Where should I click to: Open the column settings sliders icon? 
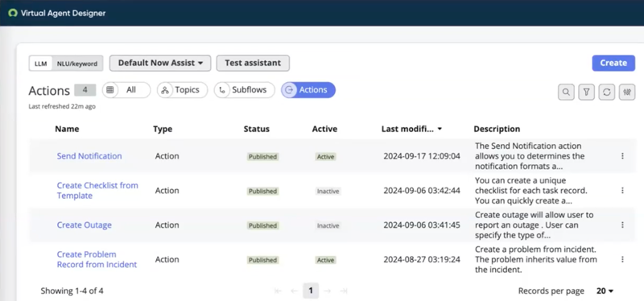click(627, 92)
